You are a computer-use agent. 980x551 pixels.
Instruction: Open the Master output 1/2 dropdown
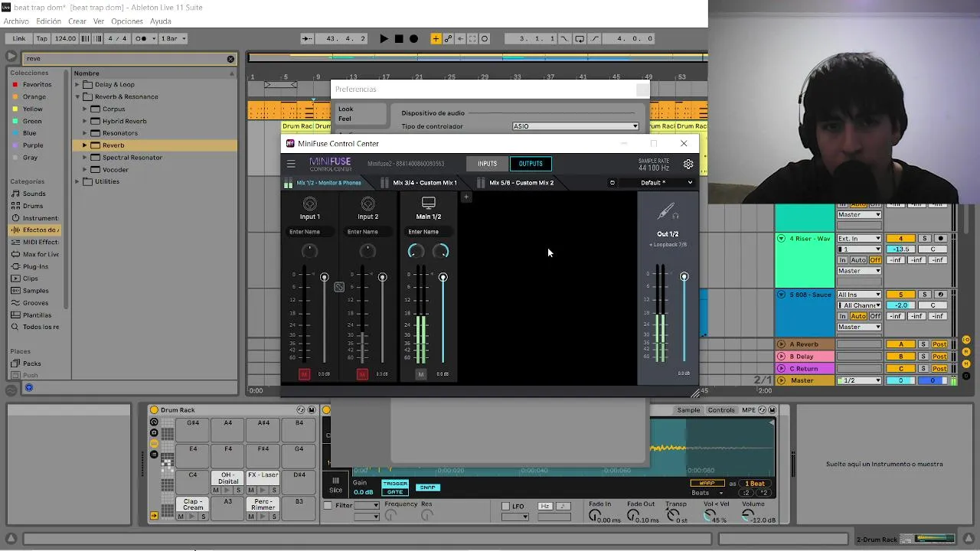point(859,380)
